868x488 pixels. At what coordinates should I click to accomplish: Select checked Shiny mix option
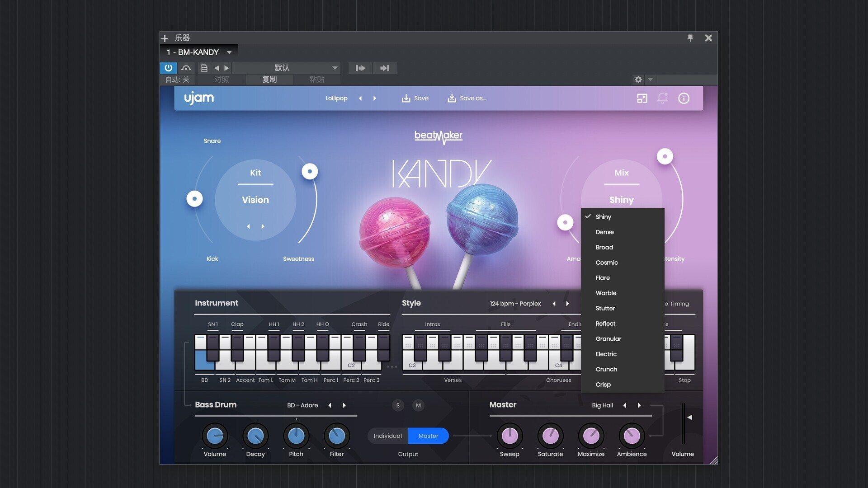[x=623, y=217]
